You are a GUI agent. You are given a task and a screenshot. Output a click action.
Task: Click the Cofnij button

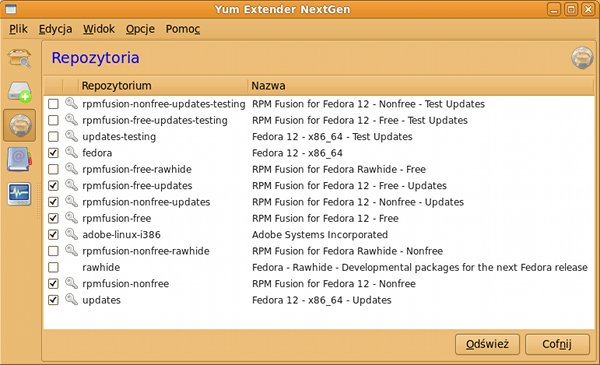(x=557, y=344)
